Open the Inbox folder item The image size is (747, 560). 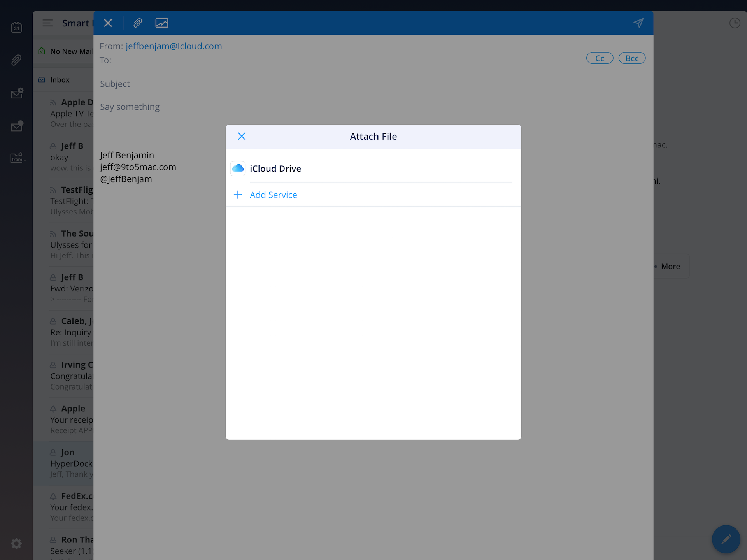pyautogui.click(x=60, y=80)
